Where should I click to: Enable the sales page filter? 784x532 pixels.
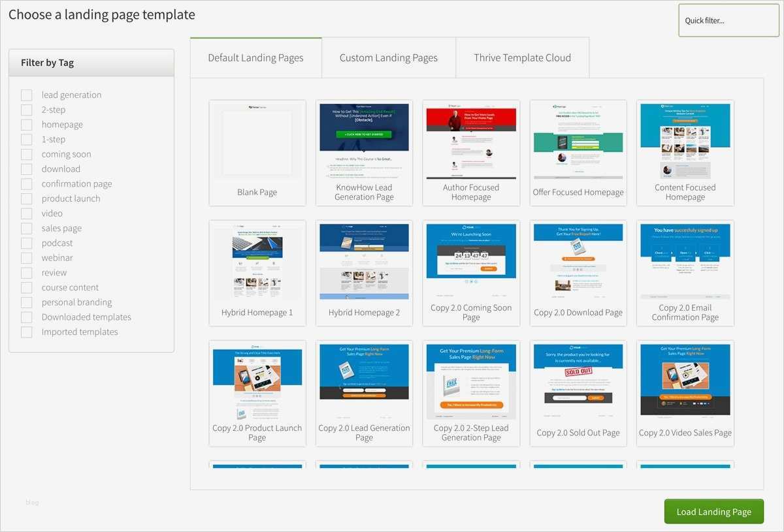click(26, 228)
